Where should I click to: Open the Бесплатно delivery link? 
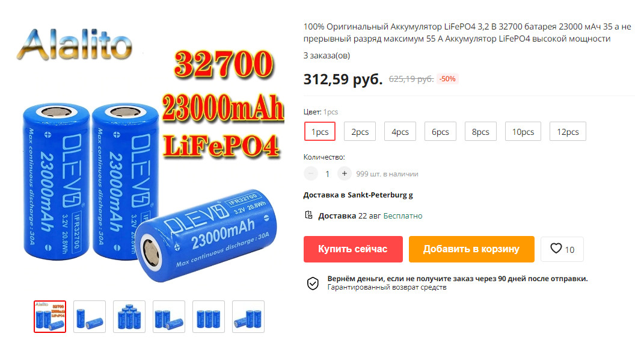point(402,216)
